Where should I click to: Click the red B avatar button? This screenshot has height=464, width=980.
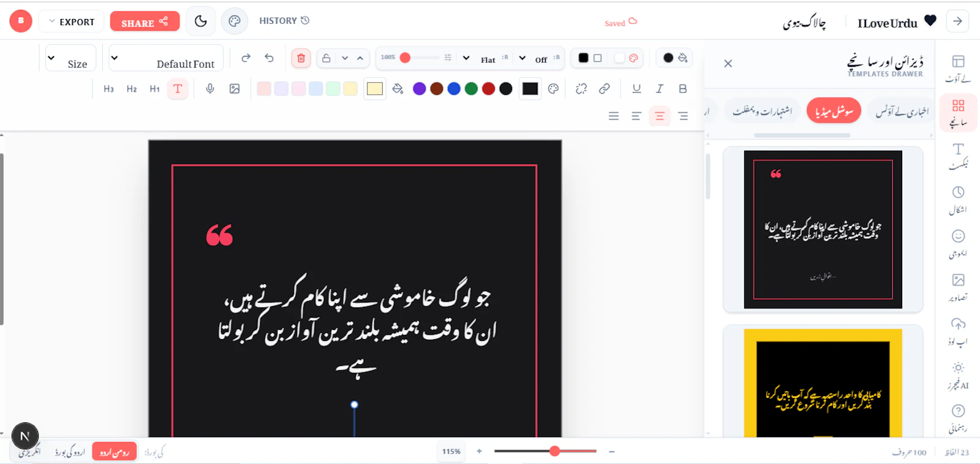(x=21, y=21)
